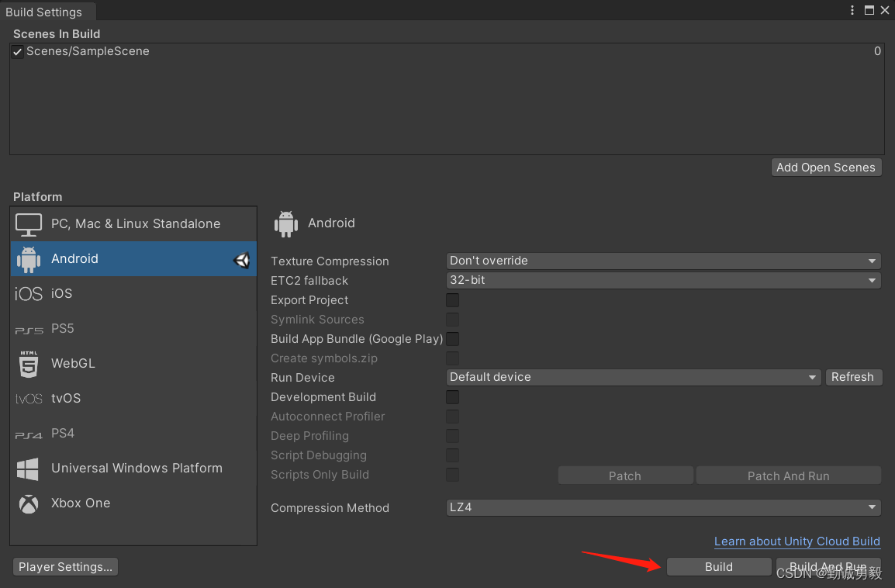895x588 pixels.
Task: Select the iOS platform row
Action: click(133, 293)
